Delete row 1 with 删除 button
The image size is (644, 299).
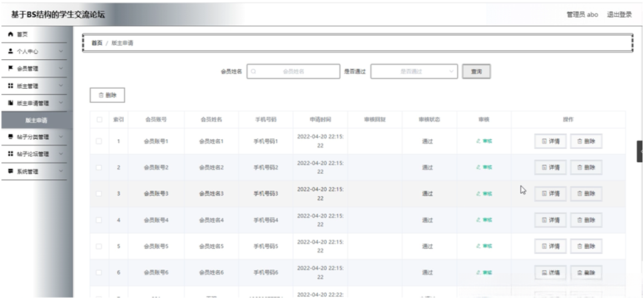pyautogui.click(x=586, y=141)
